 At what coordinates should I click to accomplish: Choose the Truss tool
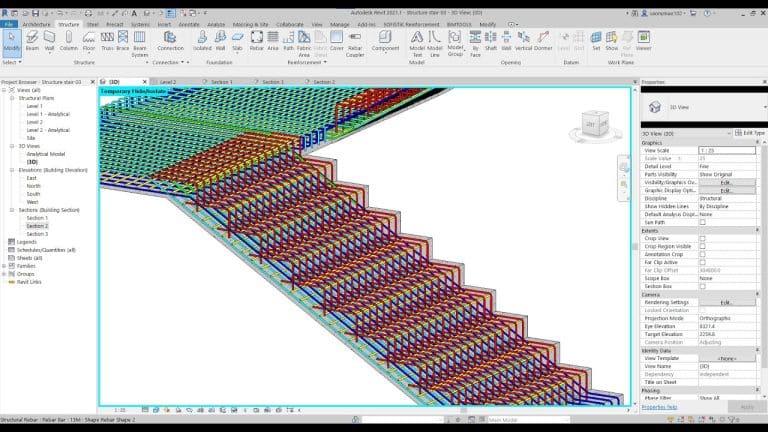pyautogui.click(x=107, y=41)
